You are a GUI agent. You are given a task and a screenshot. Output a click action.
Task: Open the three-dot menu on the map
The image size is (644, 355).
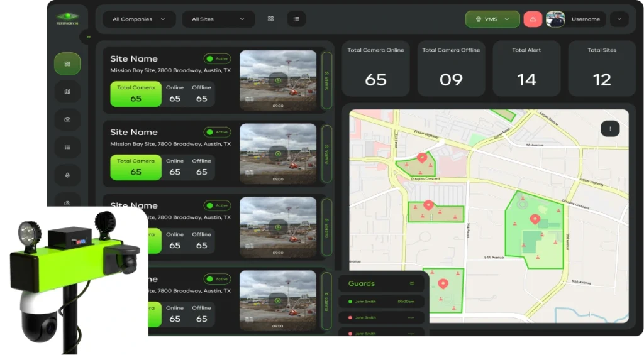609,128
